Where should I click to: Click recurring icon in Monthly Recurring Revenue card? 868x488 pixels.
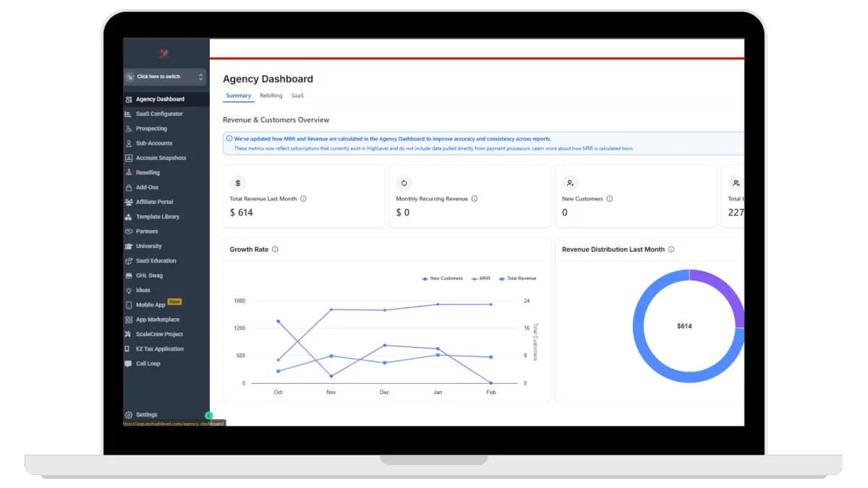tap(404, 183)
